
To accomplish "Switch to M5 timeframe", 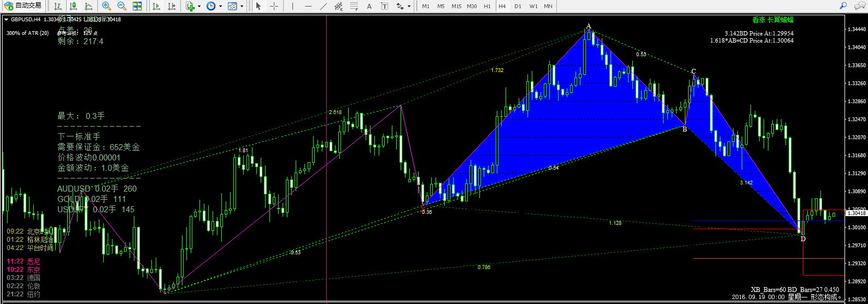I will click(441, 6).
